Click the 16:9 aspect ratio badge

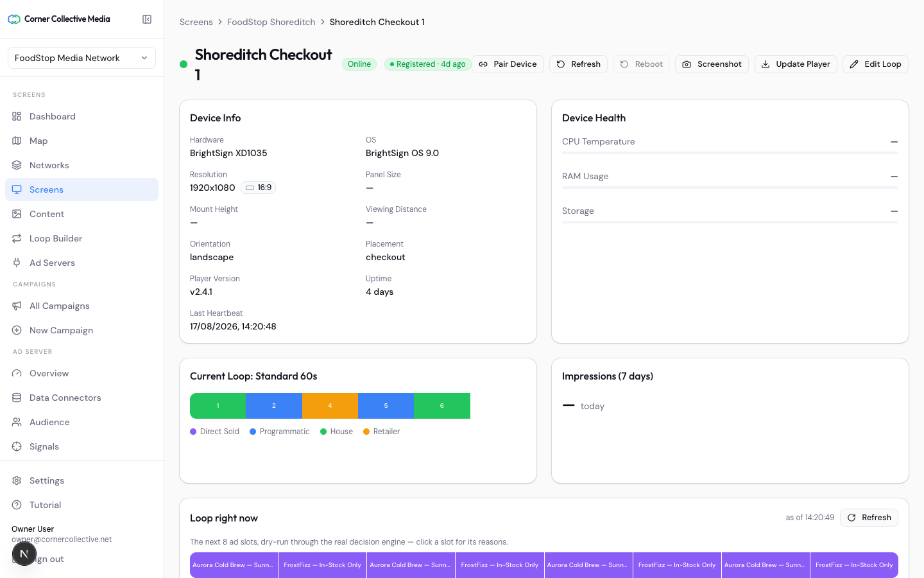click(x=259, y=188)
